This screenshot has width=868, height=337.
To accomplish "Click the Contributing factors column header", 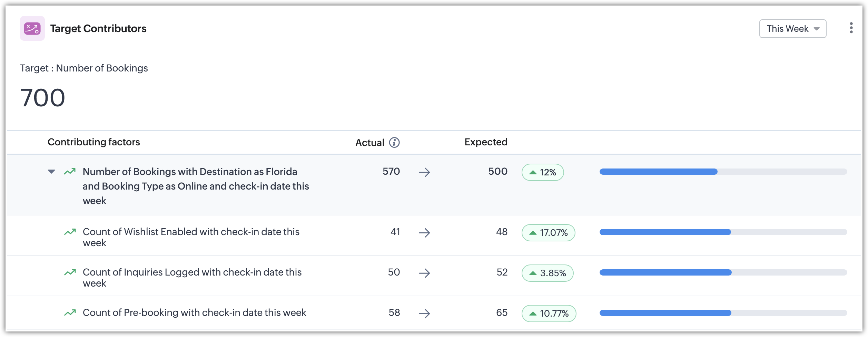I will (x=93, y=142).
